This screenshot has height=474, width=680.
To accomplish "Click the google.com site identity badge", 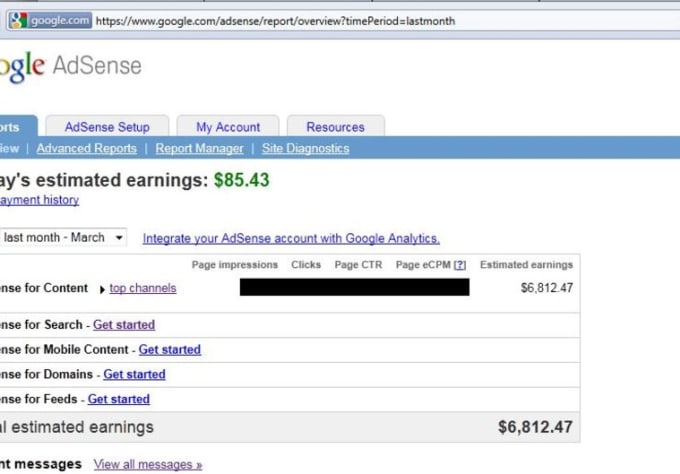I will (x=50, y=20).
